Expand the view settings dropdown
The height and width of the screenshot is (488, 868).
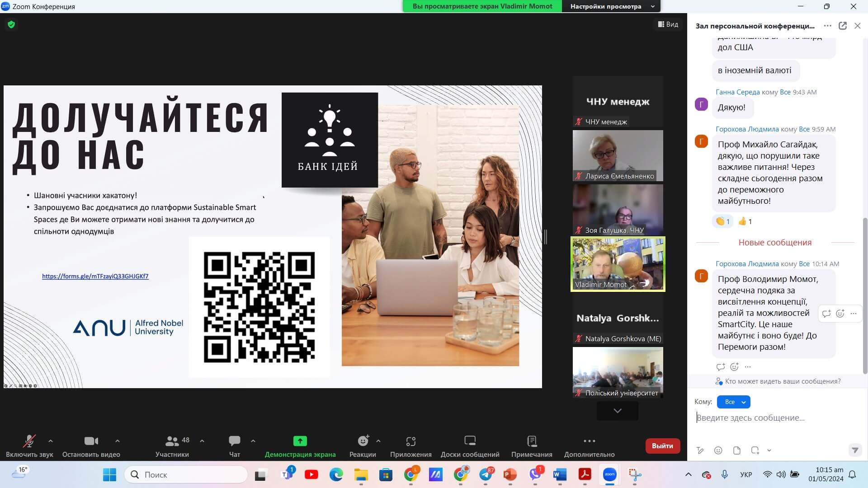(x=652, y=6)
